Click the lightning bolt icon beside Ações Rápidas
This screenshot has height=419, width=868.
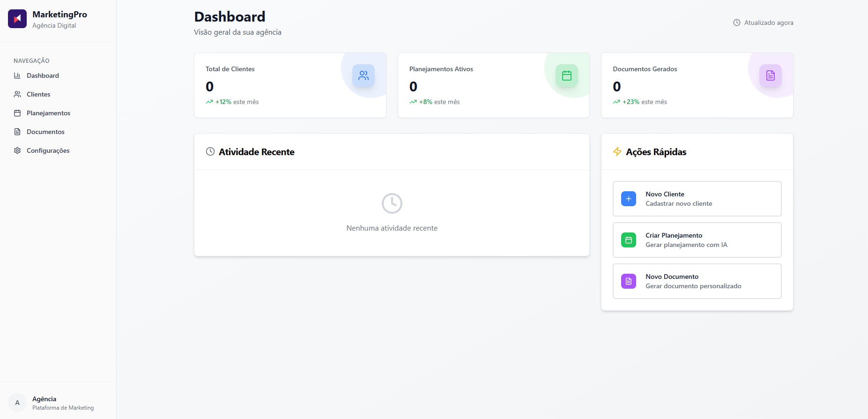(617, 151)
